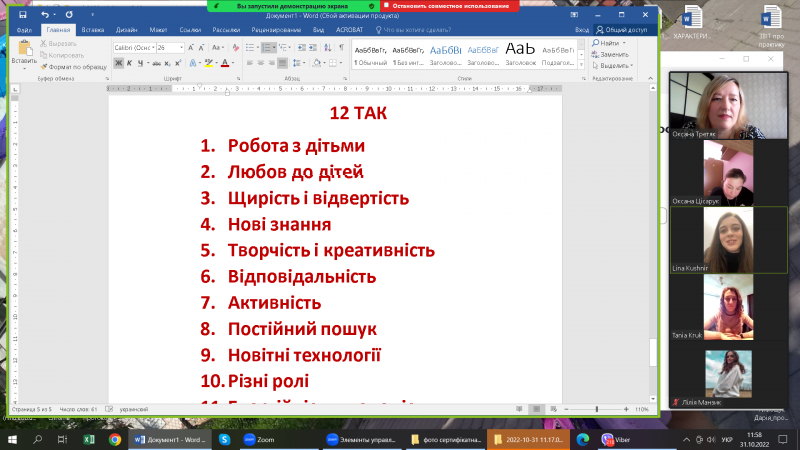Toggle Bold (Ж) formatting
The height and width of the screenshot is (450, 800).
tap(118, 63)
